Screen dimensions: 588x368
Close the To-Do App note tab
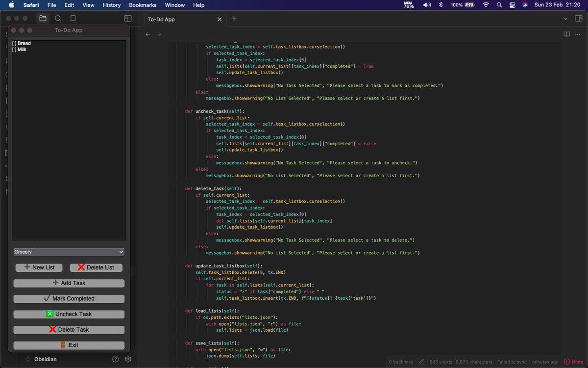pos(219,19)
